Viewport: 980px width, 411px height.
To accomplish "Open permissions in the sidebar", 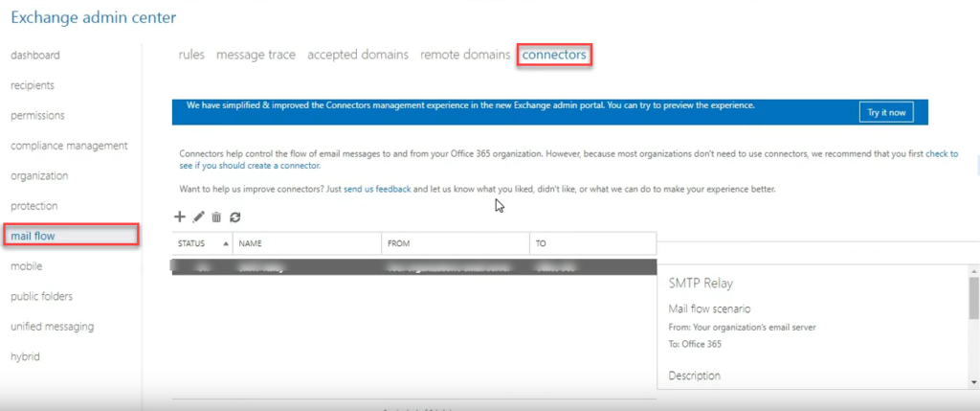I will click(37, 115).
